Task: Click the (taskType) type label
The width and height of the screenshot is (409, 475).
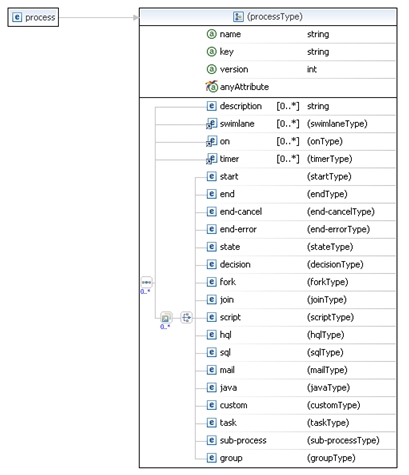Action: click(x=328, y=423)
